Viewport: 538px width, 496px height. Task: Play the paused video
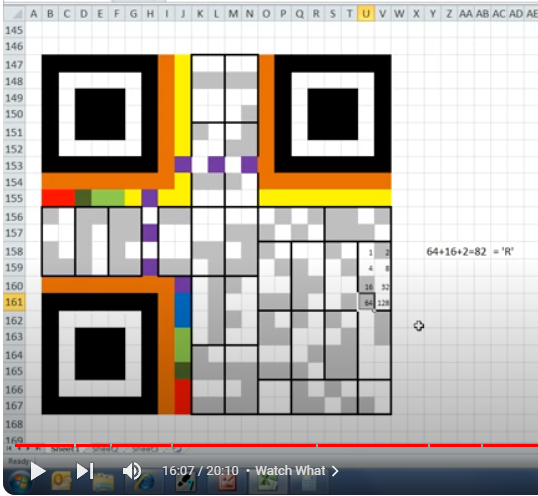click(x=38, y=471)
